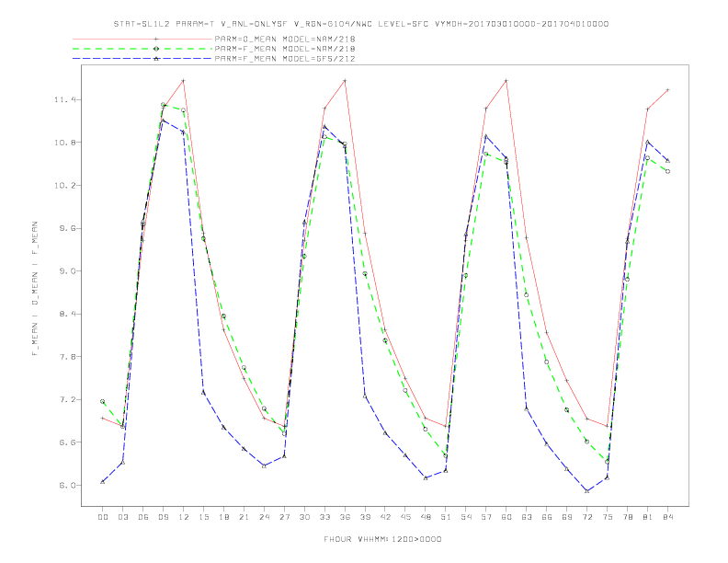Click the blue triangle marker in legend
This screenshot has width=728, height=563.
(156, 59)
